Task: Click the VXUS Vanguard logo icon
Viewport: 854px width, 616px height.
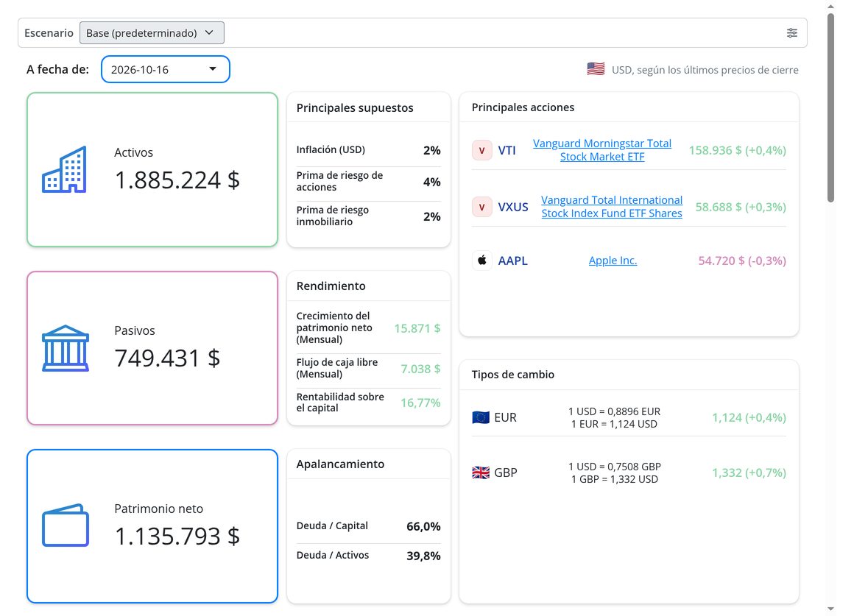Action: [x=482, y=207]
